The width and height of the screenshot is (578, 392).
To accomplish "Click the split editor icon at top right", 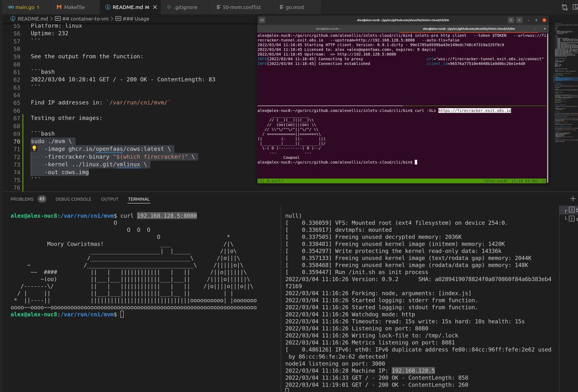I will (576, 8).
